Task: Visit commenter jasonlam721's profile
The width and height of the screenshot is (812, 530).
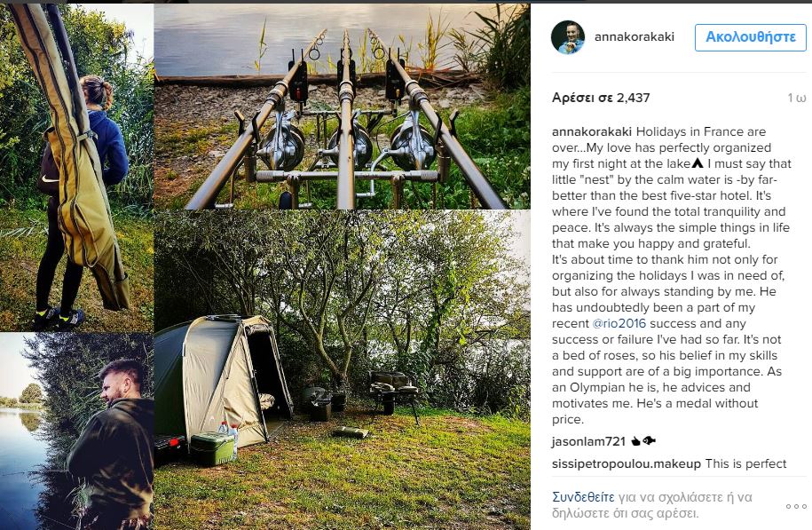Action: [589, 441]
